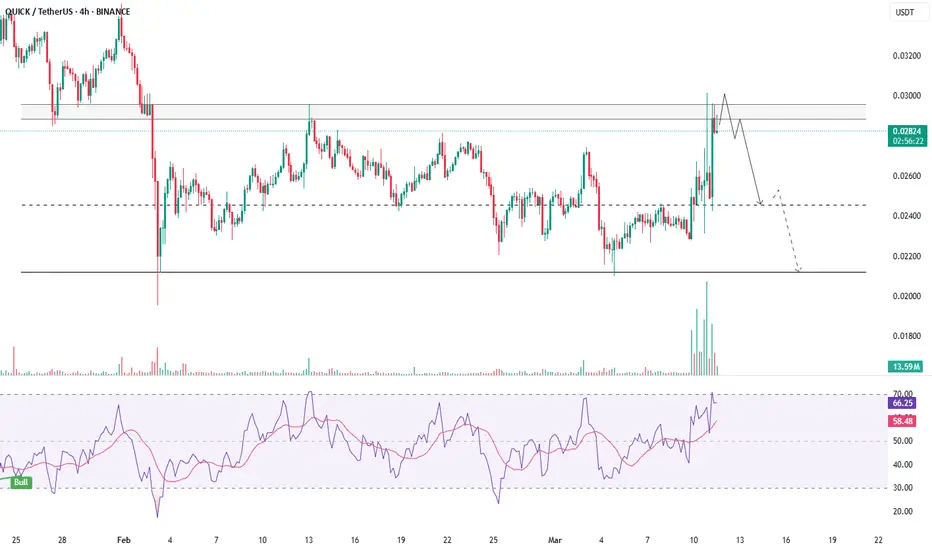Click the tallest green volume bar
932x550 pixels.
click(707, 328)
